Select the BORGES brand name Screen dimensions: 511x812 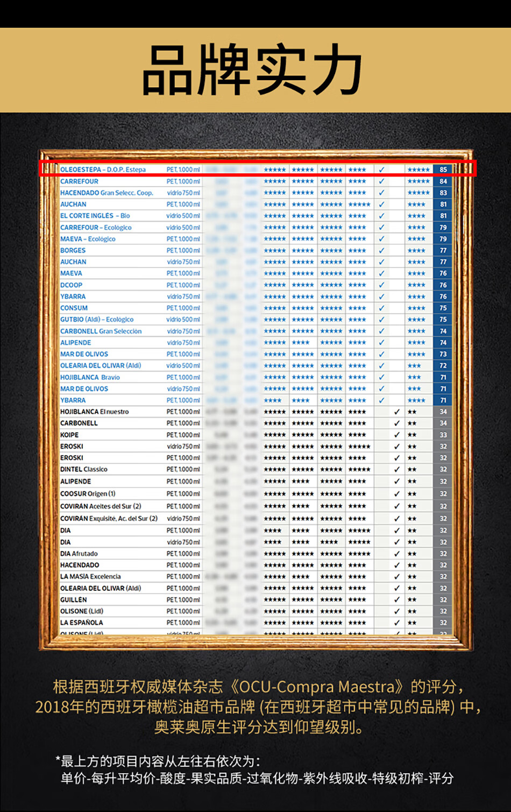(x=73, y=250)
